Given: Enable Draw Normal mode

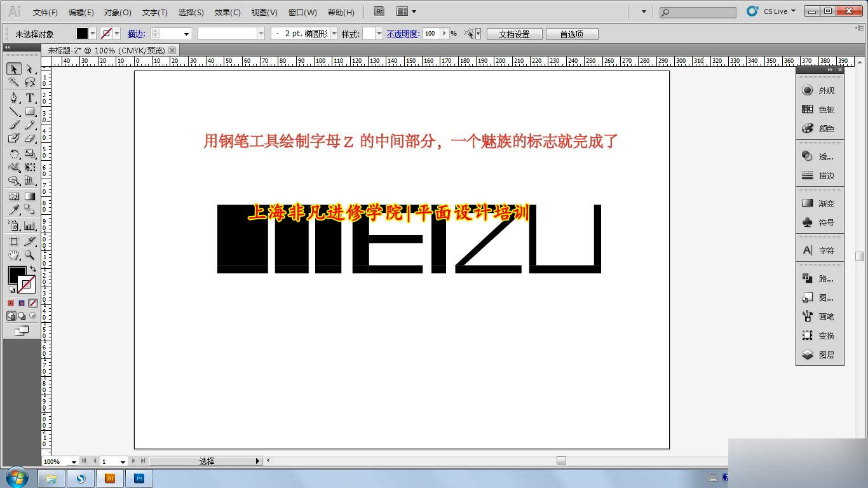Looking at the screenshot, I should [x=11, y=316].
